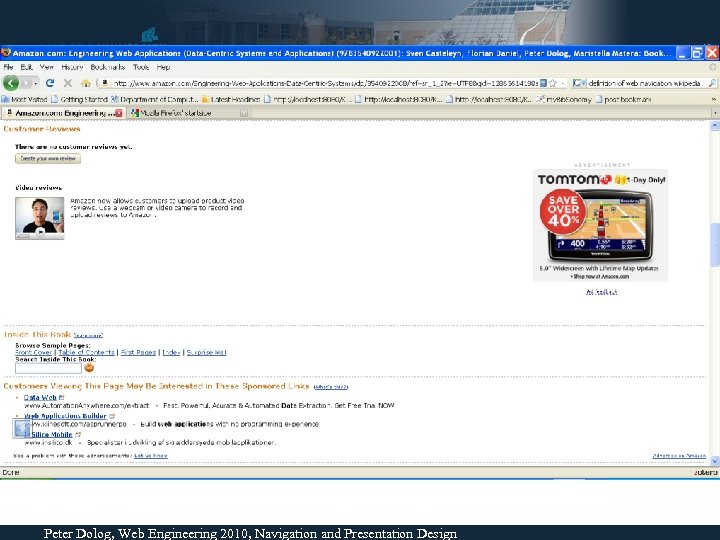The height and width of the screenshot is (540, 720).
Task: Open the list all tabs dropdown
Action: [714, 113]
